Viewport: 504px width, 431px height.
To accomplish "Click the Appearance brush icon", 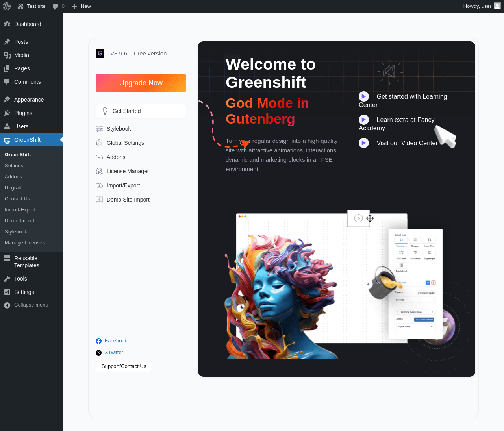I will tap(7, 100).
